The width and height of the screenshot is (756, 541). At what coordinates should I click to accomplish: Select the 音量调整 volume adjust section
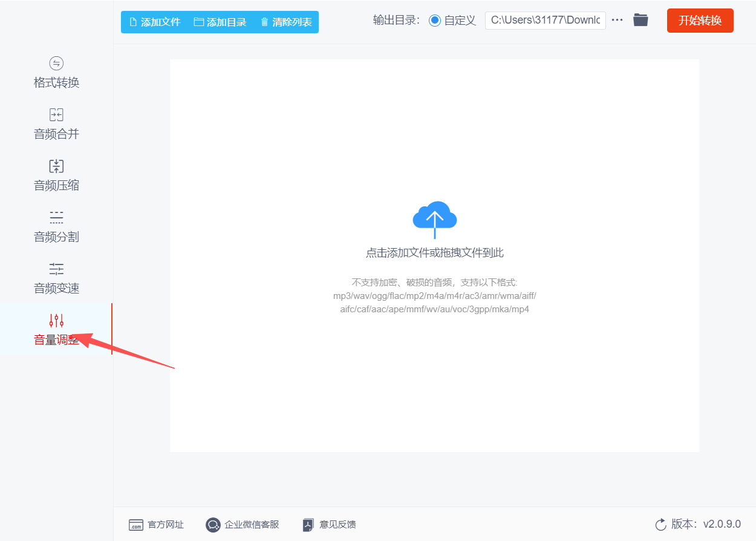56,330
